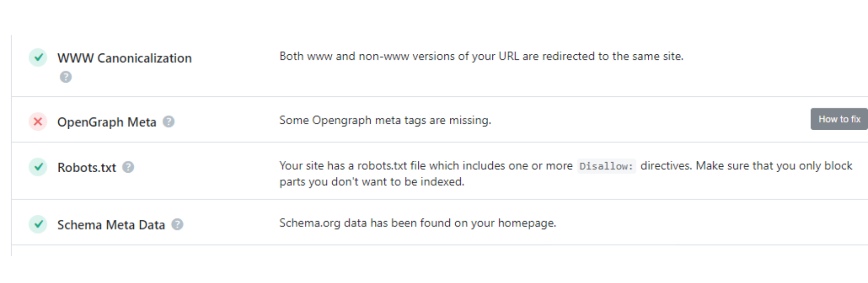The image size is (868, 283).
Task: Open the OpenGraph Meta help question mark
Action: click(169, 122)
